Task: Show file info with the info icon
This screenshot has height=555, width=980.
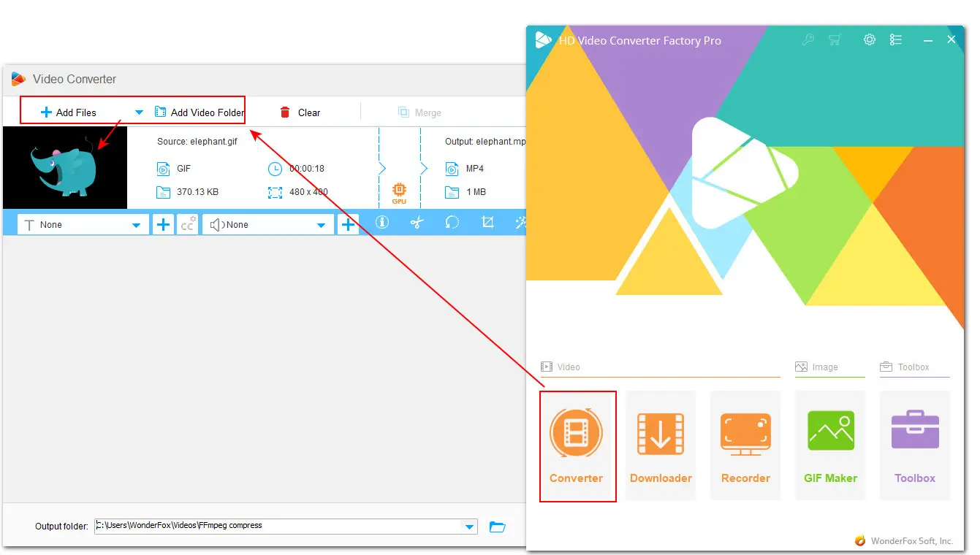Action: click(x=382, y=223)
